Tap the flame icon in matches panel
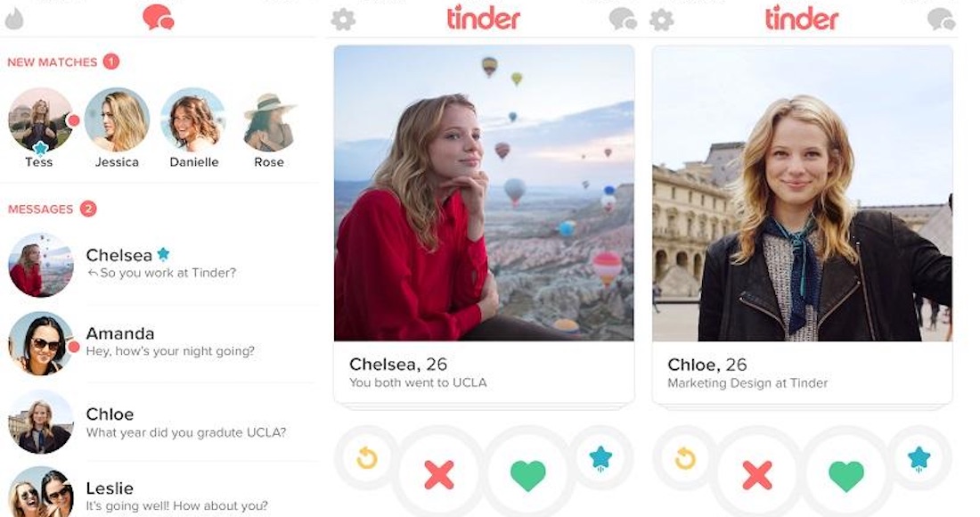 pyautogui.click(x=13, y=20)
